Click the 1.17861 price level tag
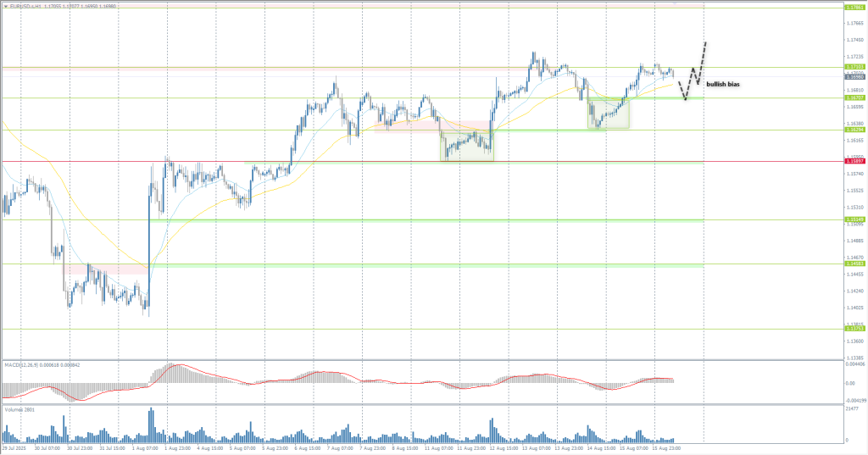This screenshot has height=455, width=868. [854, 7]
